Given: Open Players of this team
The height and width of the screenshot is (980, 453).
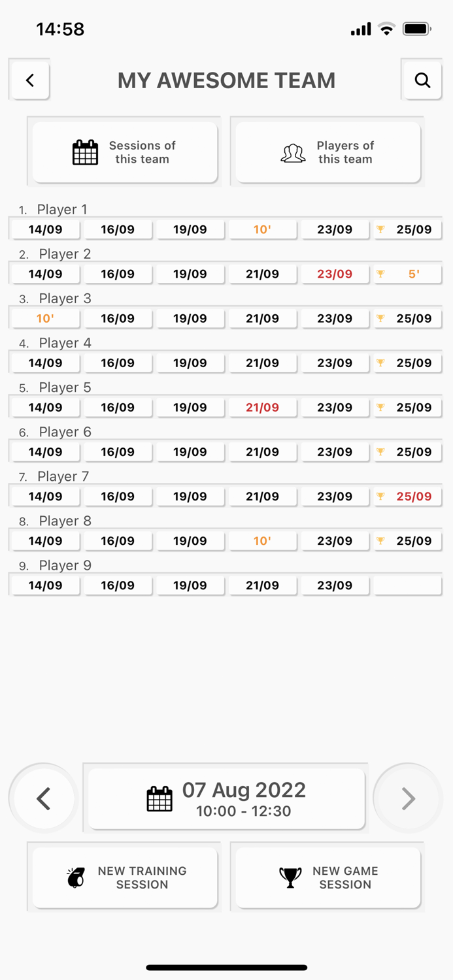Looking at the screenshot, I should point(327,152).
